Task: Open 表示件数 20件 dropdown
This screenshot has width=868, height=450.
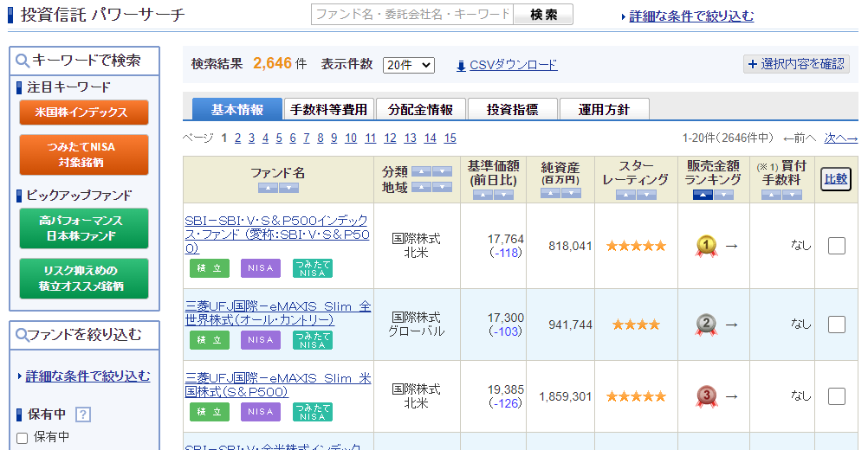Action: pyautogui.click(x=409, y=65)
